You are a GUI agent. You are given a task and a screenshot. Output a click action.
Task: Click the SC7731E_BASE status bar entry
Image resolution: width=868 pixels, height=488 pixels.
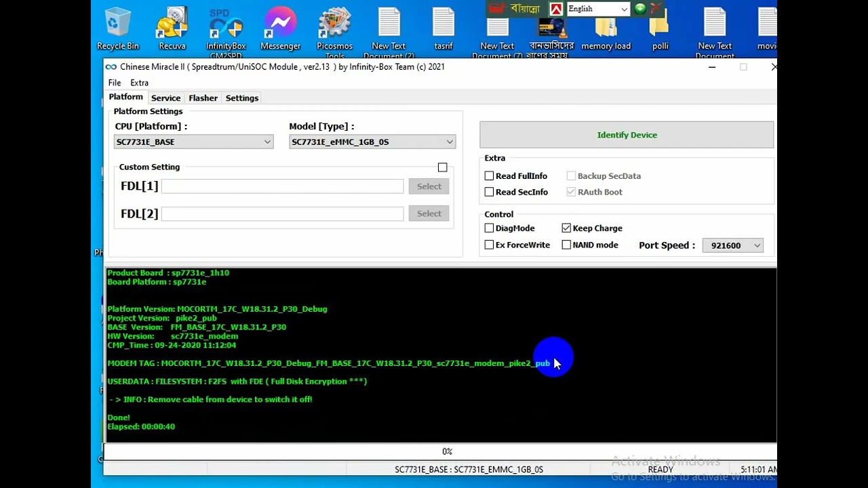469,469
